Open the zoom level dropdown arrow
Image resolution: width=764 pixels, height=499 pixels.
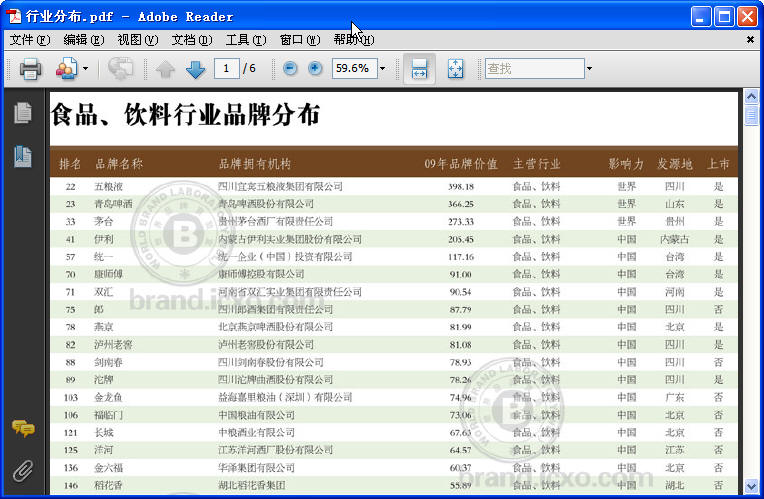click(x=382, y=68)
